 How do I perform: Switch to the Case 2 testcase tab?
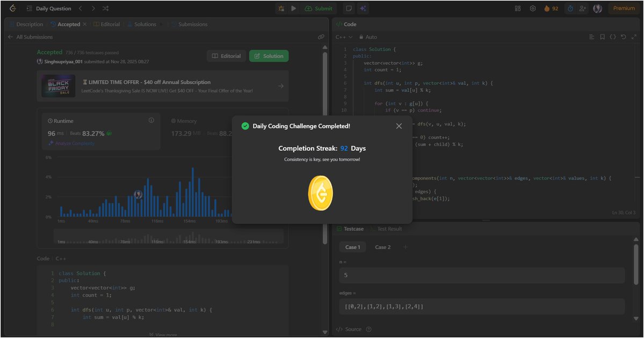(x=382, y=247)
